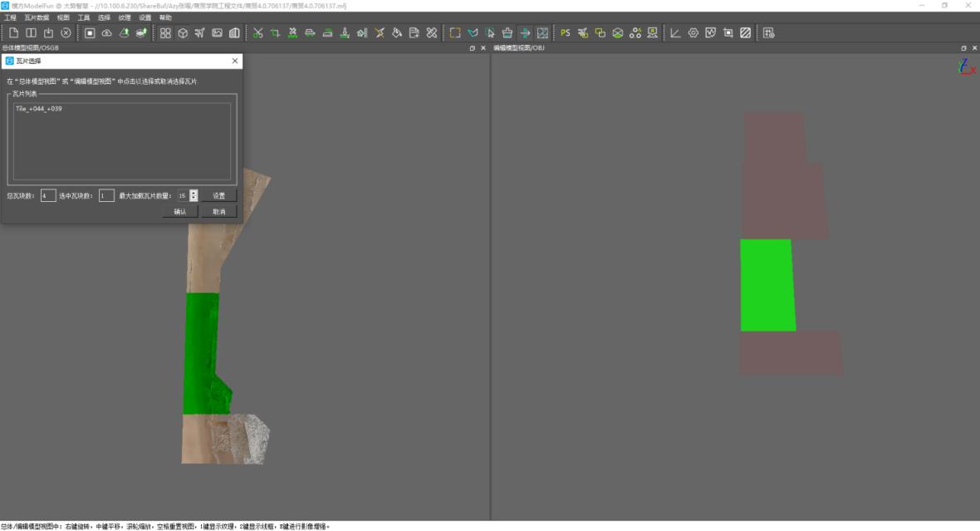
Task: Open the 工具 menu
Action: point(84,17)
